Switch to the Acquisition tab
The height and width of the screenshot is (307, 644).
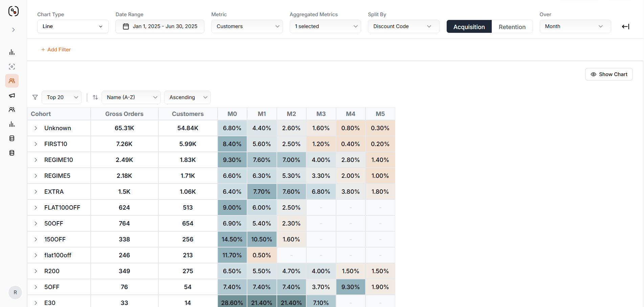(x=469, y=27)
